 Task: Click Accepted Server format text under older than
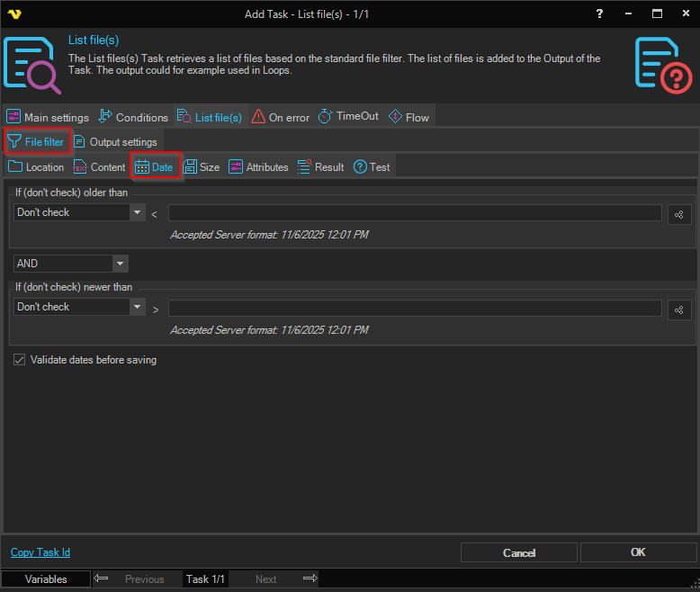[269, 235]
